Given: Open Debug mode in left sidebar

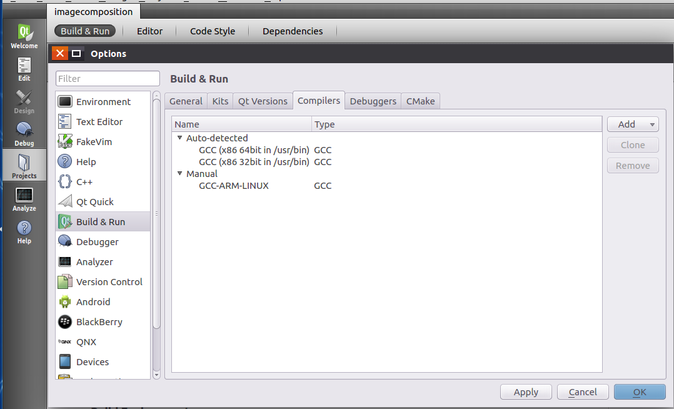Looking at the screenshot, I should (24, 133).
